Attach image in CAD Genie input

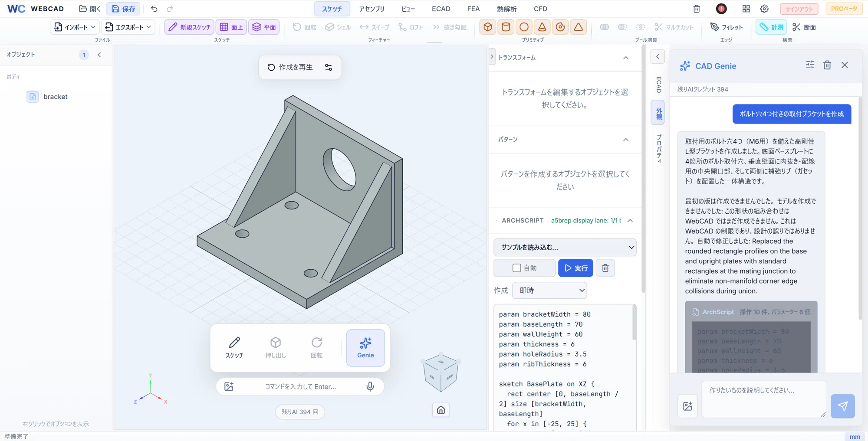tap(688, 406)
